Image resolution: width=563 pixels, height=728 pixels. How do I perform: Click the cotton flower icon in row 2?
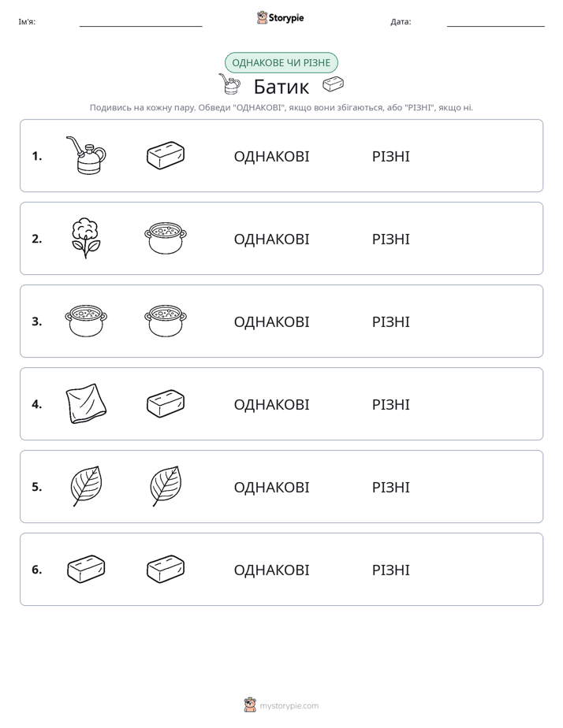[x=86, y=238]
